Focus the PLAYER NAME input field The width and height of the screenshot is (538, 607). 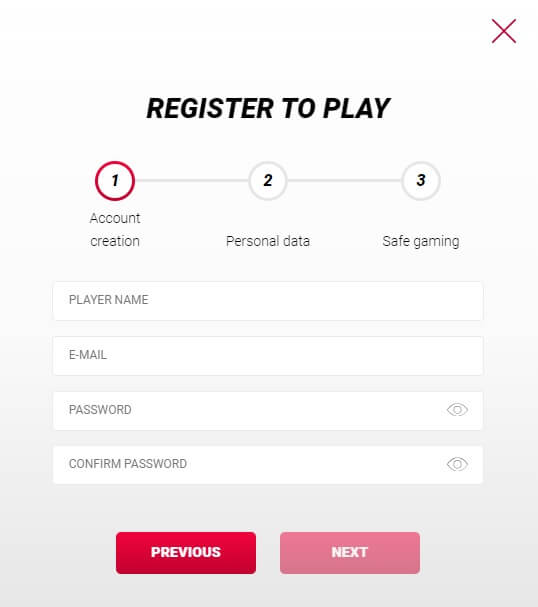[x=268, y=301]
